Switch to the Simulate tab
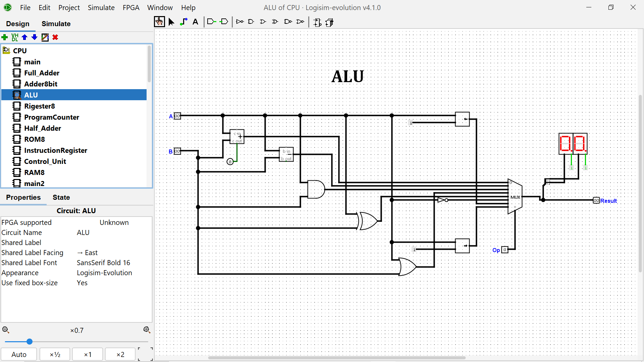 pyautogui.click(x=56, y=24)
